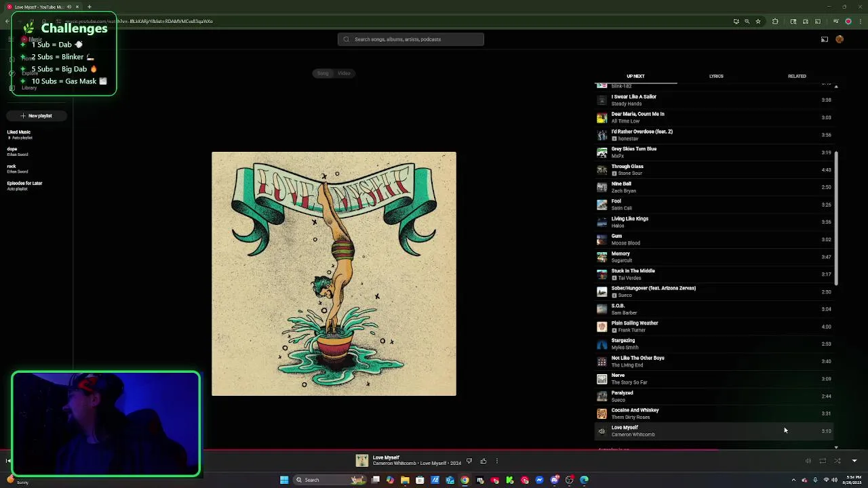Image resolution: width=868 pixels, height=488 pixels.
Task: Click the search songs, albums, artists field
Action: 411,39
